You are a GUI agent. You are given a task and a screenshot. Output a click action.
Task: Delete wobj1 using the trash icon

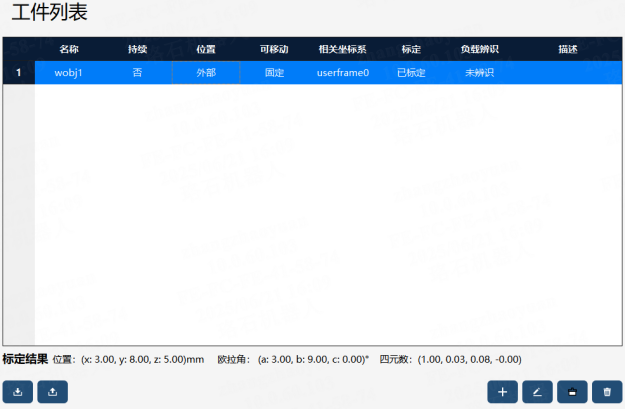point(607,392)
